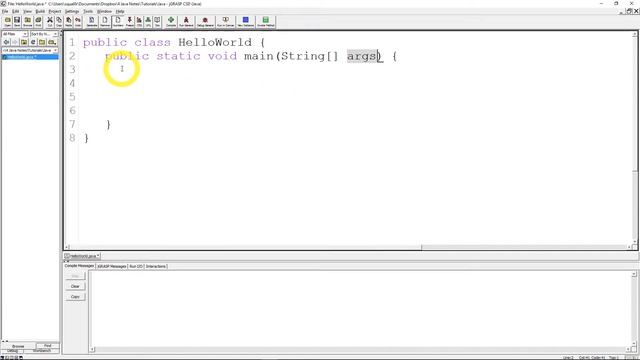The height and width of the screenshot is (360, 640).
Task: Click the Save toolbar icon
Action: tap(17, 22)
